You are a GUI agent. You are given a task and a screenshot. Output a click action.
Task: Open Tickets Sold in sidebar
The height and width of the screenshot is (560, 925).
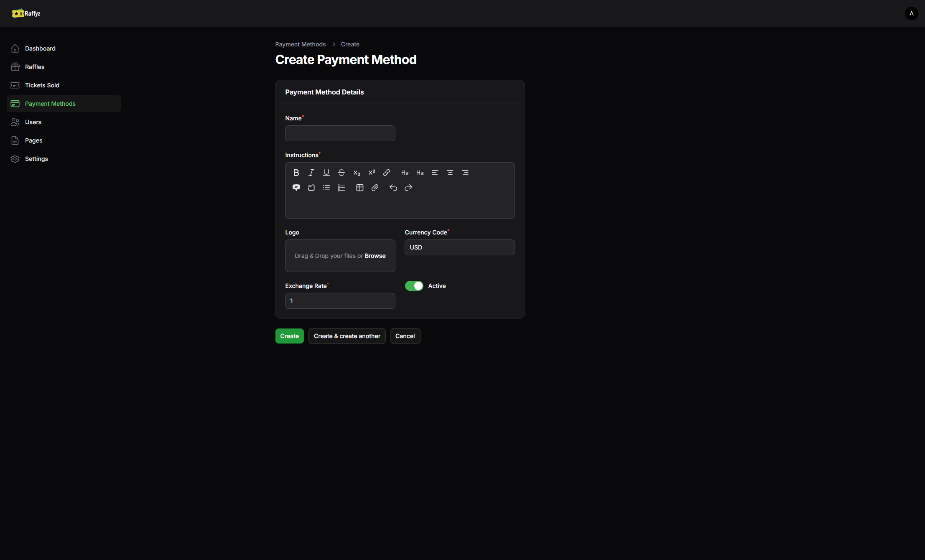(x=42, y=85)
